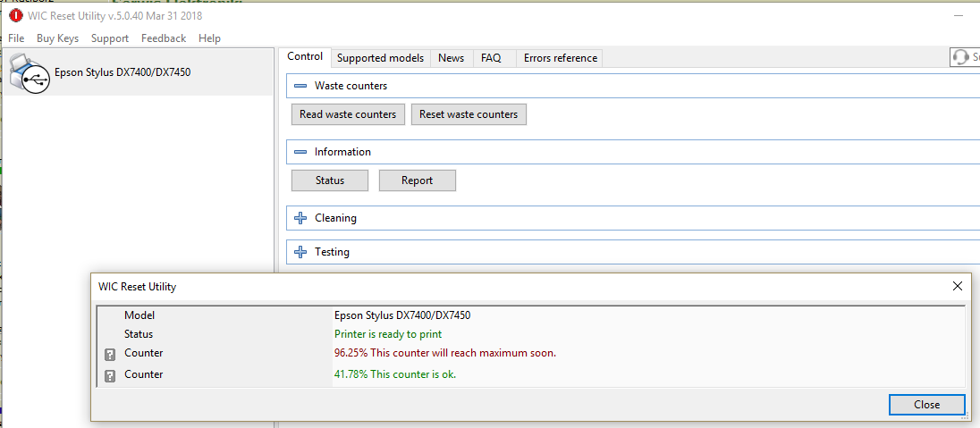Open the Errors reference tab
Image resolution: width=980 pixels, height=428 pixels.
pyautogui.click(x=561, y=58)
